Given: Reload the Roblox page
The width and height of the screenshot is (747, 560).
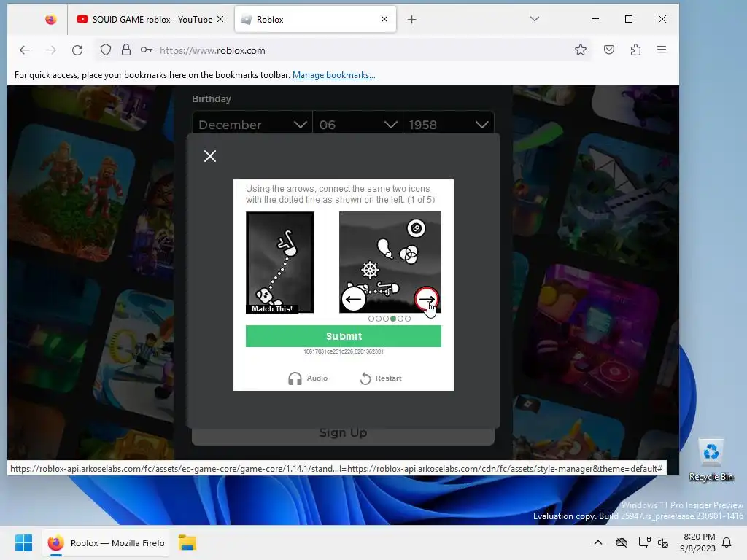Looking at the screenshot, I should point(77,50).
